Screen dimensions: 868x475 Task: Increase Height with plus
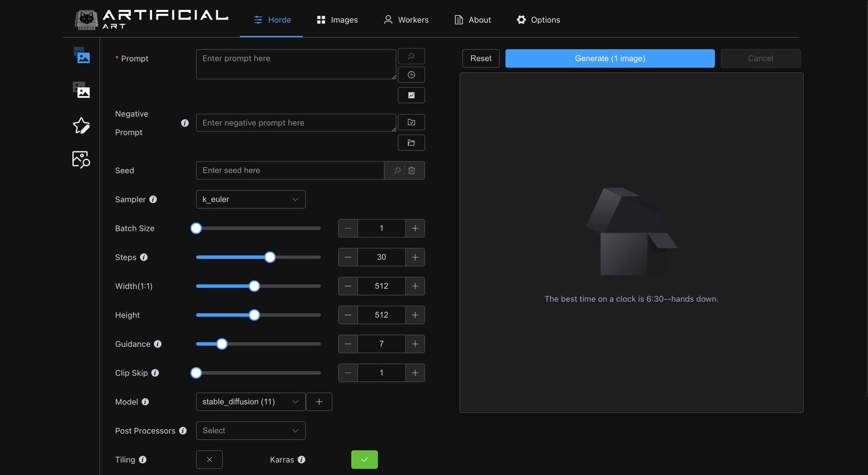[415, 315]
